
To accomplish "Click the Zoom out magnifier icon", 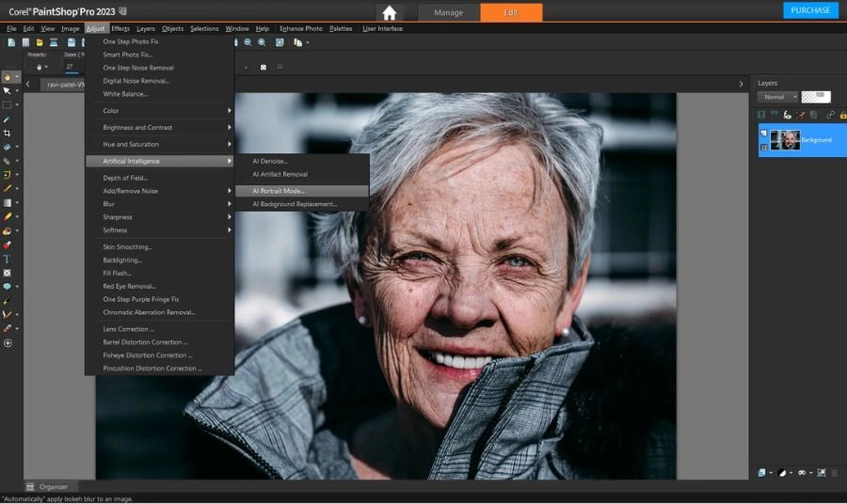I will (248, 42).
